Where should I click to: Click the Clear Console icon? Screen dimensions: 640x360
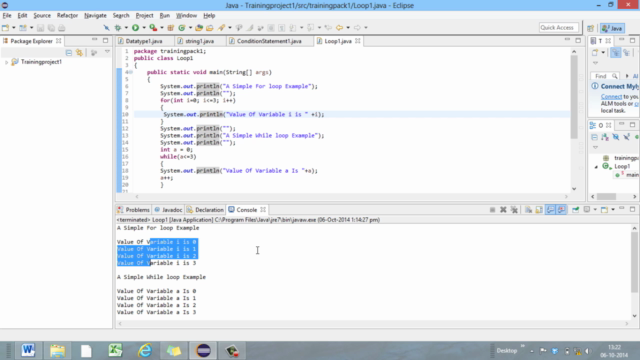[528, 210]
